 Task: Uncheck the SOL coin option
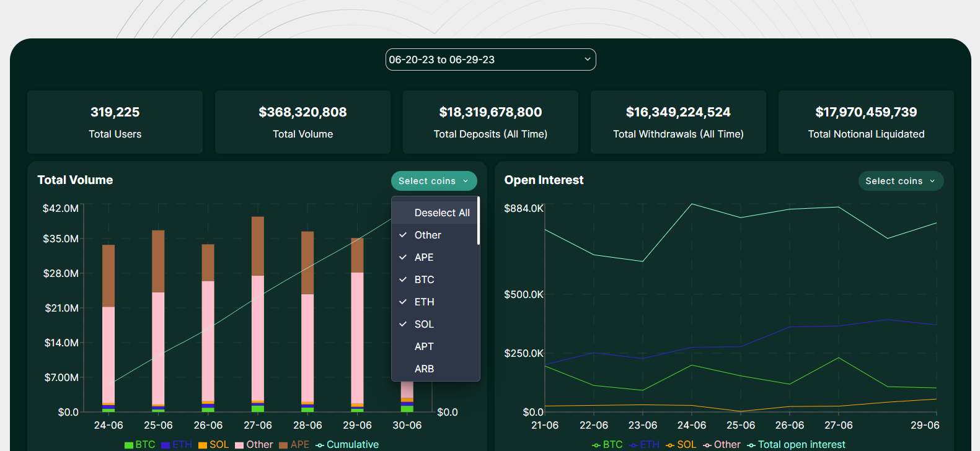tap(435, 324)
